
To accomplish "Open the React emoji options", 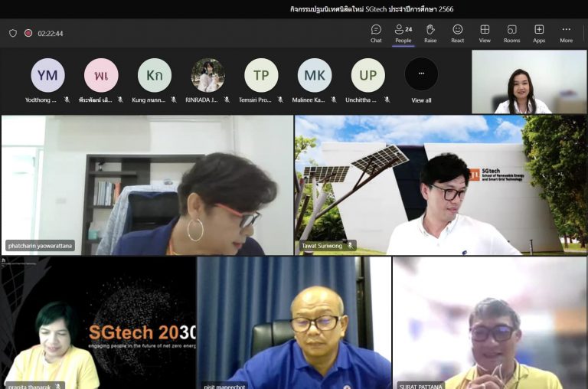I will coord(457,34).
